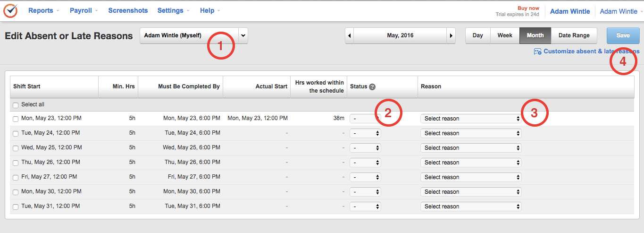This screenshot has height=233, width=644.
Task: Tick the Tue, May 31 shift checkbox
Action: pyautogui.click(x=16, y=207)
